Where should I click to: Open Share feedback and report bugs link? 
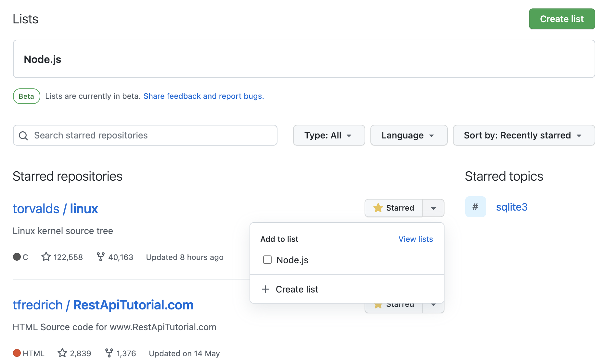point(204,96)
